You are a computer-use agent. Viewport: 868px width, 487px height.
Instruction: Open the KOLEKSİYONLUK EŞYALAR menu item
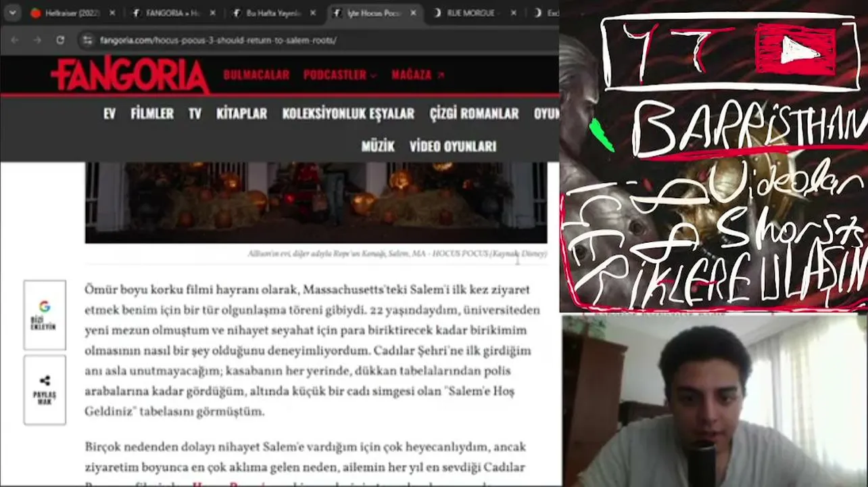pos(348,114)
